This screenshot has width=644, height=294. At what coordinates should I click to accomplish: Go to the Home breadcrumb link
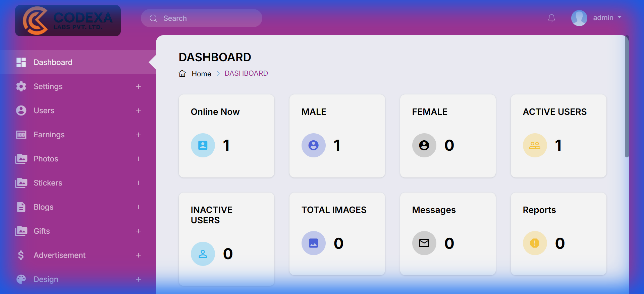(201, 74)
